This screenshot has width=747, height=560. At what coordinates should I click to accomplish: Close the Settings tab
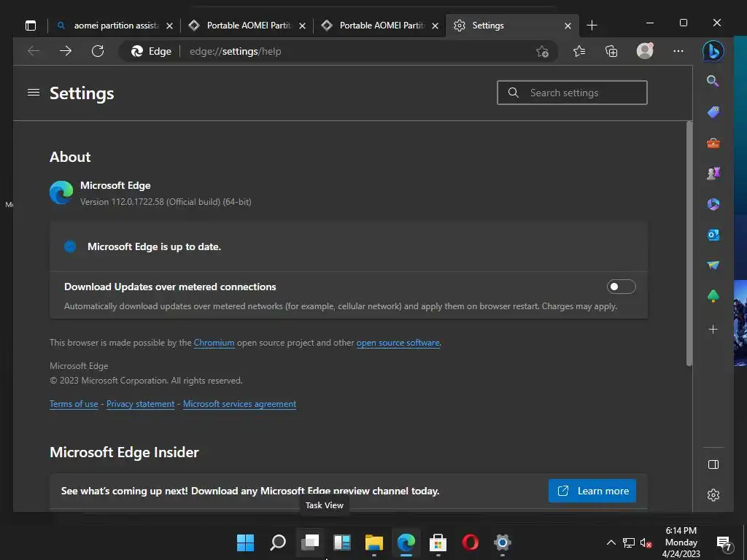click(x=568, y=26)
